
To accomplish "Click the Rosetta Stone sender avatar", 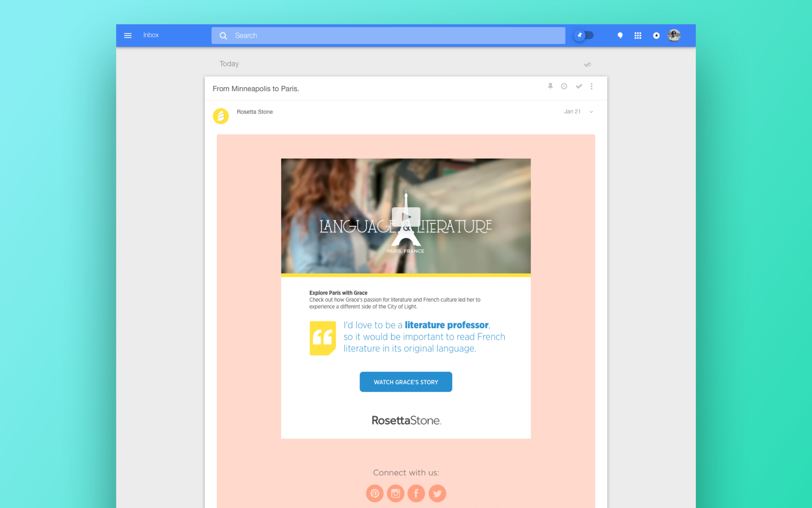I will [221, 116].
